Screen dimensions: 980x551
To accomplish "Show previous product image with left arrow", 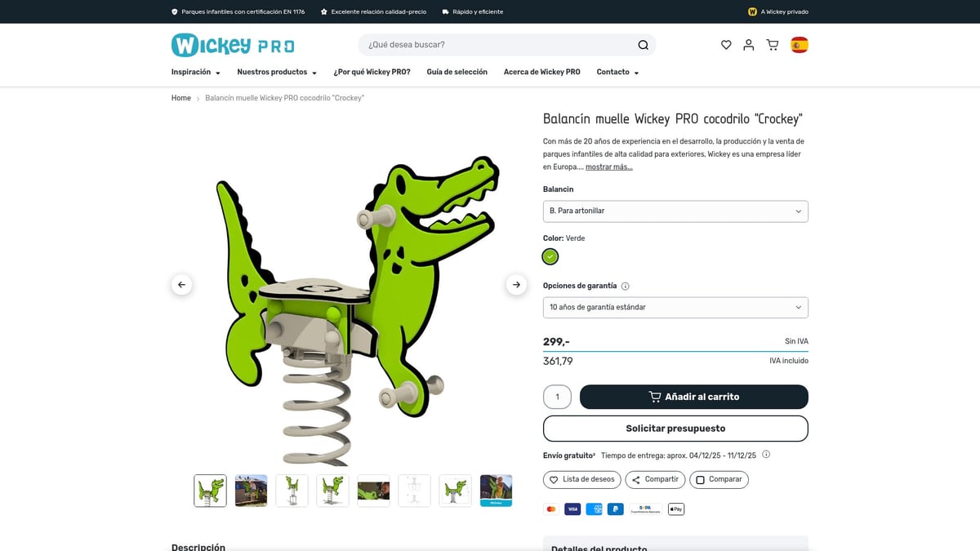I will coord(182,285).
